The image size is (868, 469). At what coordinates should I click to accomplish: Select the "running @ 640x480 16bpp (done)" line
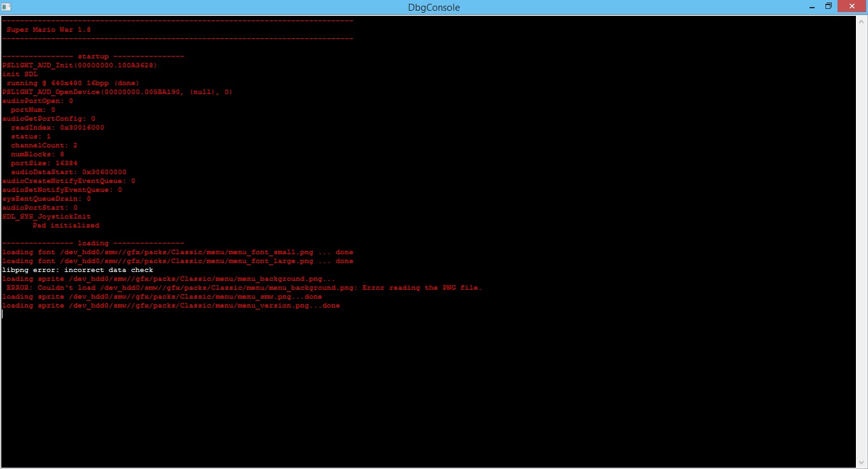coord(73,83)
